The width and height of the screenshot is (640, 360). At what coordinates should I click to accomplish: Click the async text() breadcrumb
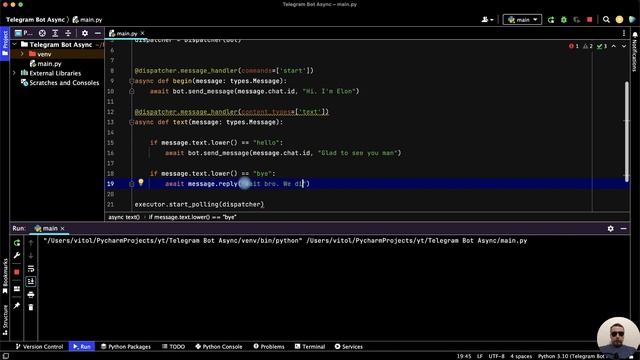(x=124, y=217)
